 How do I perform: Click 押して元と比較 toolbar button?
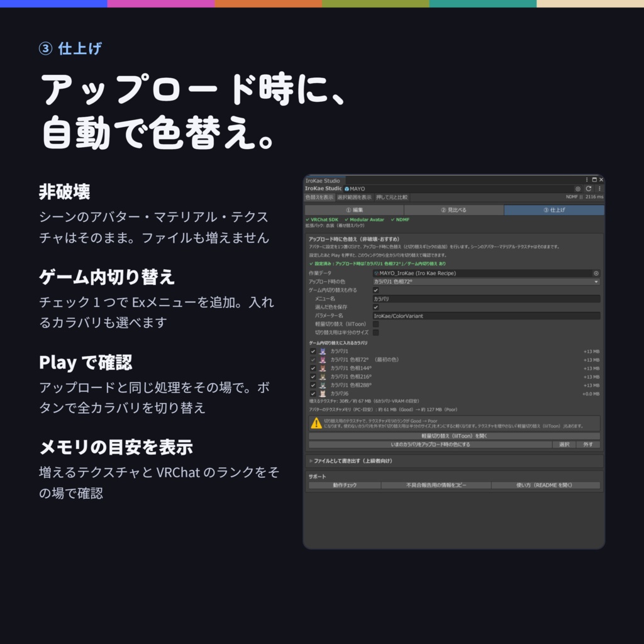(x=392, y=197)
